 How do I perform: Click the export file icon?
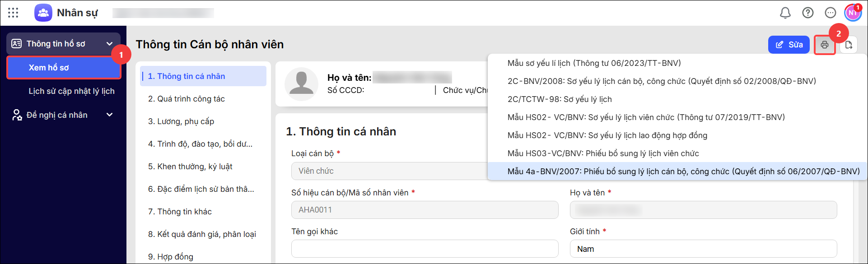tap(849, 45)
